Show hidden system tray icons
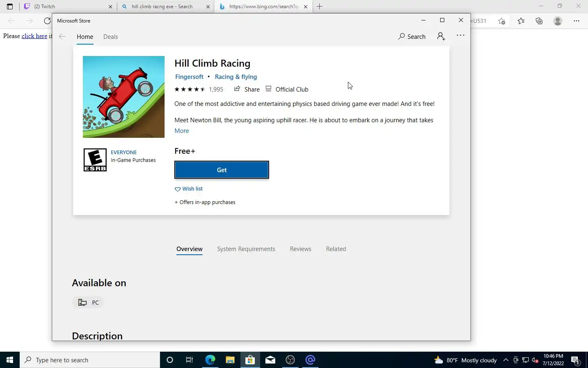This screenshot has height=368, width=588. click(x=506, y=360)
